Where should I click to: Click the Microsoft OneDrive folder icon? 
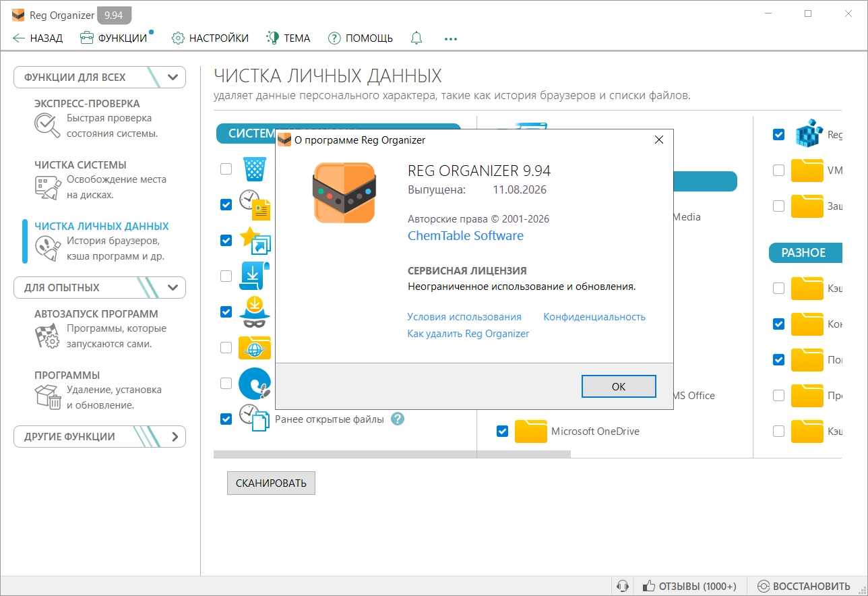(531, 431)
